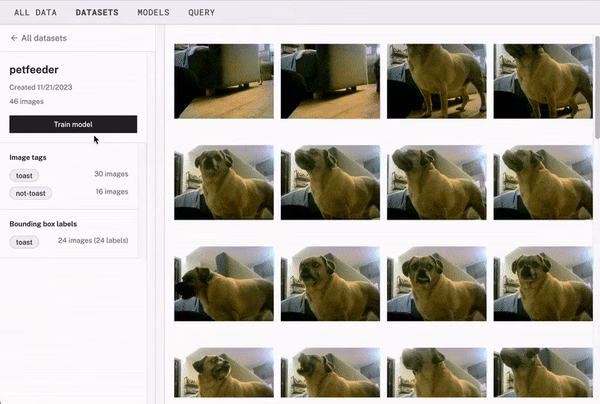Open fourth thumbnail in bottom row

point(543,372)
